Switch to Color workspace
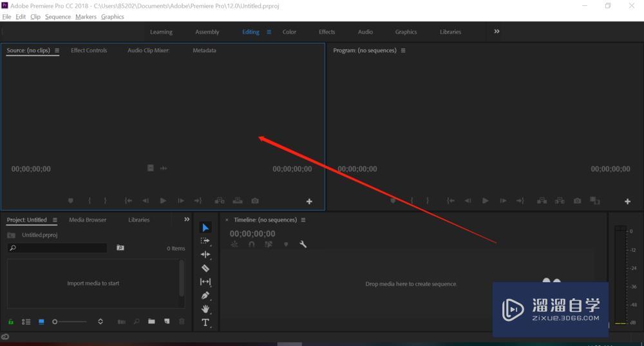 [x=289, y=32]
